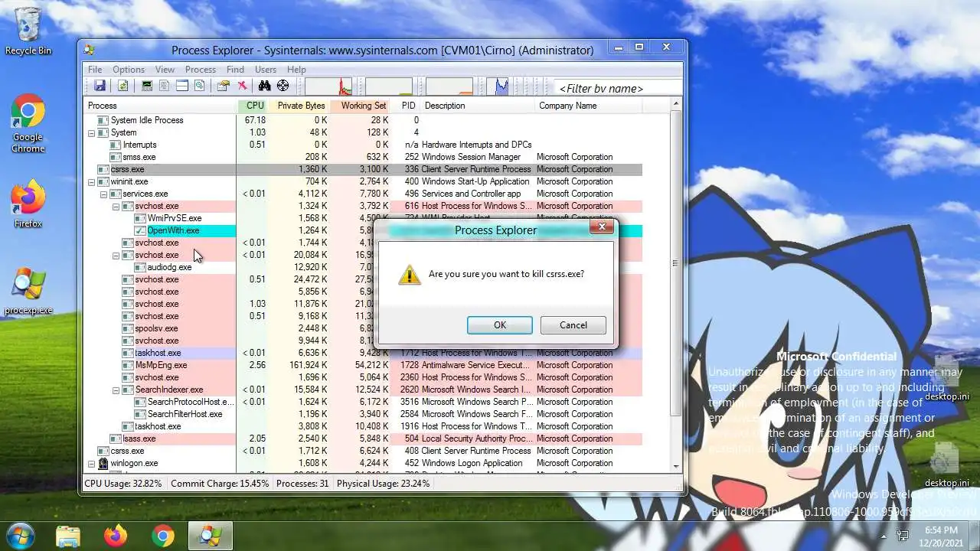Screen dimensions: 980x551
Task: Select the MsMpEng.exe process row
Action: (x=363, y=365)
